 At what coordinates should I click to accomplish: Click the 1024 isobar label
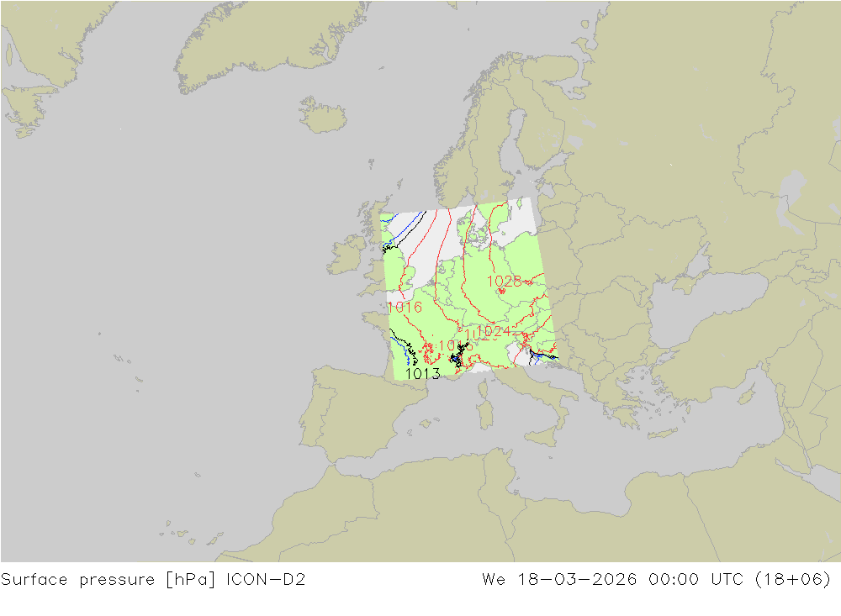(x=493, y=331)
